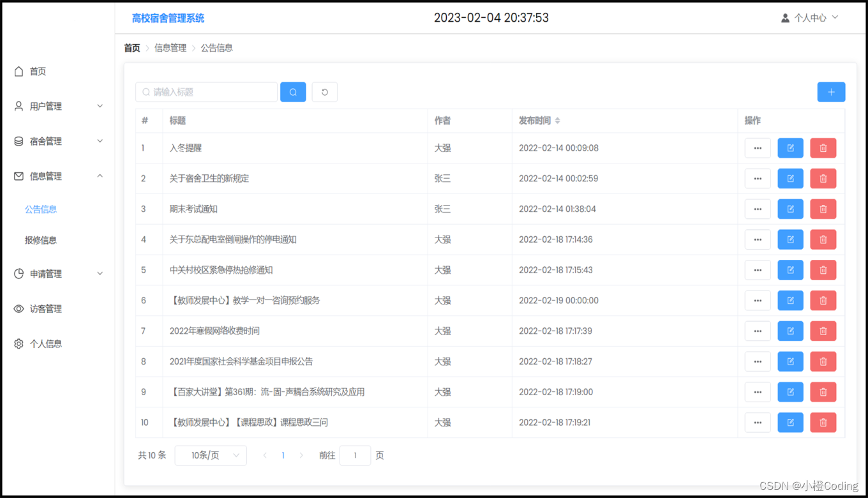Click the 前往 page number input
Viewport: 868px width, 498px height.
(x=355, y=455)
